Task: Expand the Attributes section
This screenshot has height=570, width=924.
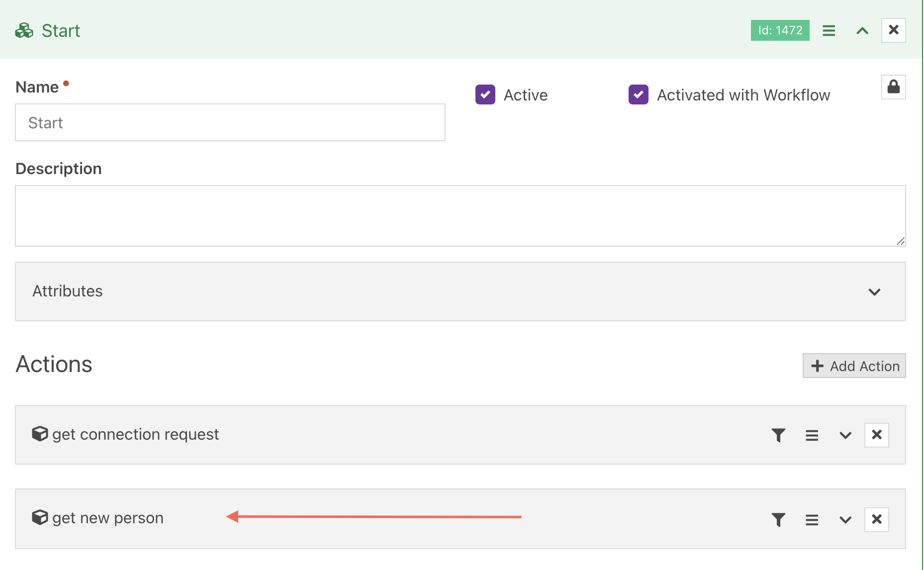Action: pos(874,292)
